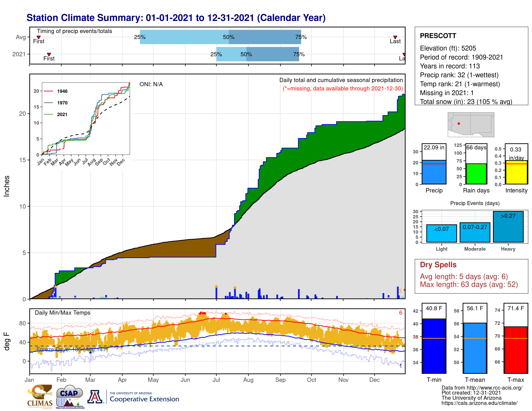Image resolution: width=532 pixels, height=411 pixels.
Task: Click the red T-max temperature bar
Action: [516, 350]
